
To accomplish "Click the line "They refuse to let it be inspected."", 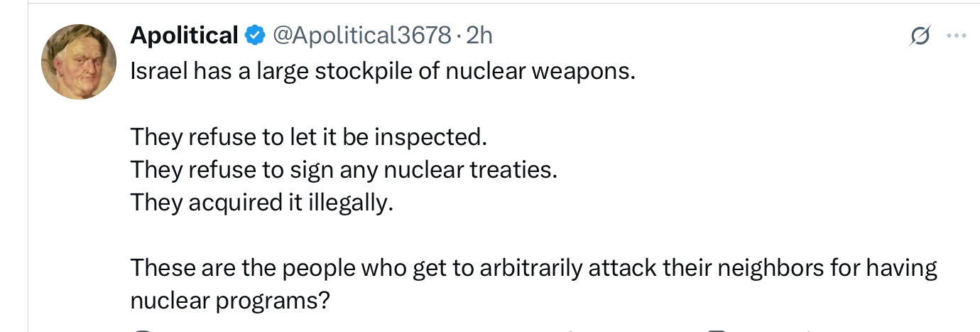I will point(309,136).
